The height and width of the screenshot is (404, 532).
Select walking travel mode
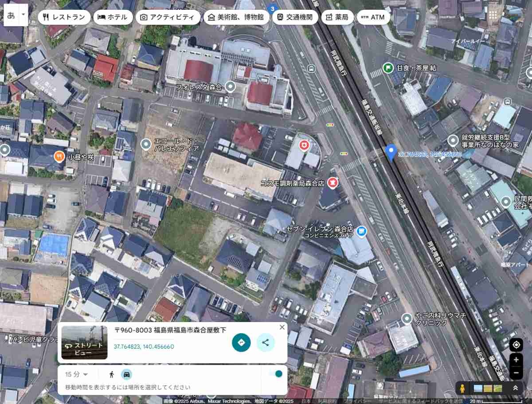(112, 374)
